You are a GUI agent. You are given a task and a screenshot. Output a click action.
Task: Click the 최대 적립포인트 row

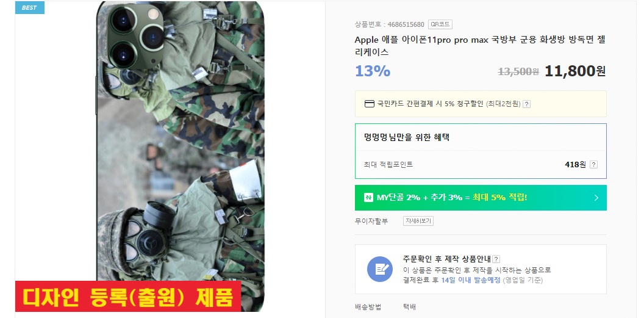click(x=481, y=165)
